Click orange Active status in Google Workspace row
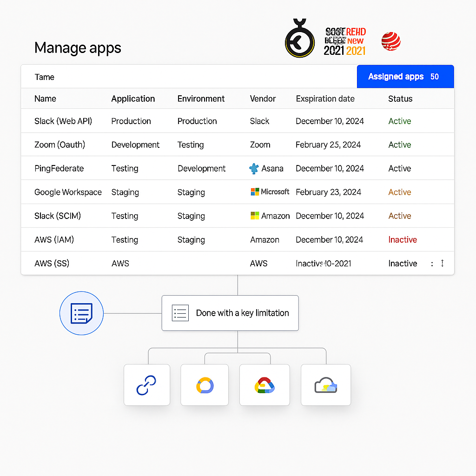The image size is (476, 476). click(x=399, y=192)
